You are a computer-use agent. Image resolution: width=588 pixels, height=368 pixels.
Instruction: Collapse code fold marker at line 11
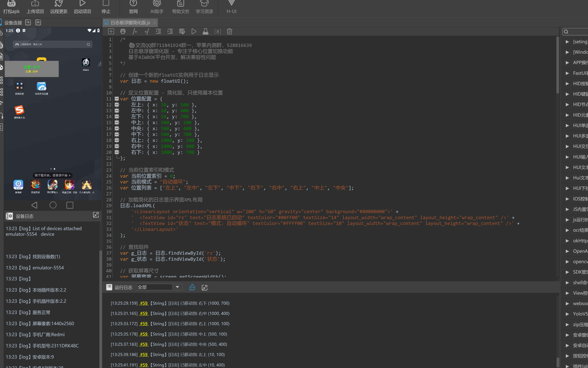point(117,99)
